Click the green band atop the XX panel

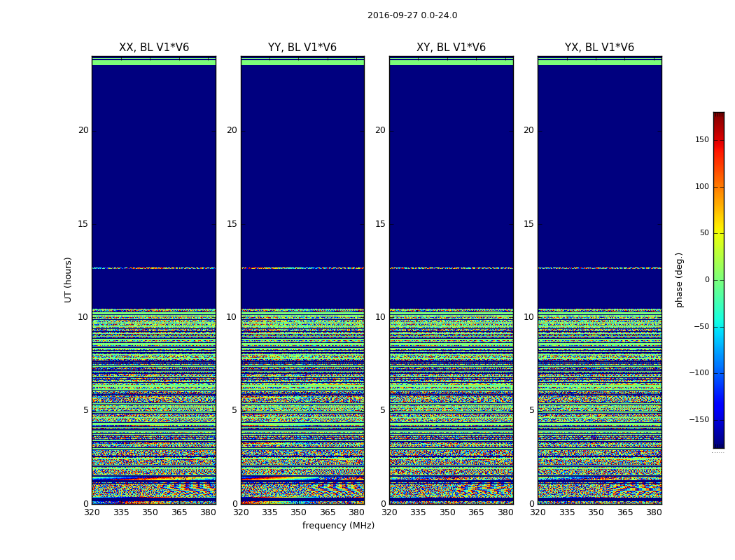point(153,62)
